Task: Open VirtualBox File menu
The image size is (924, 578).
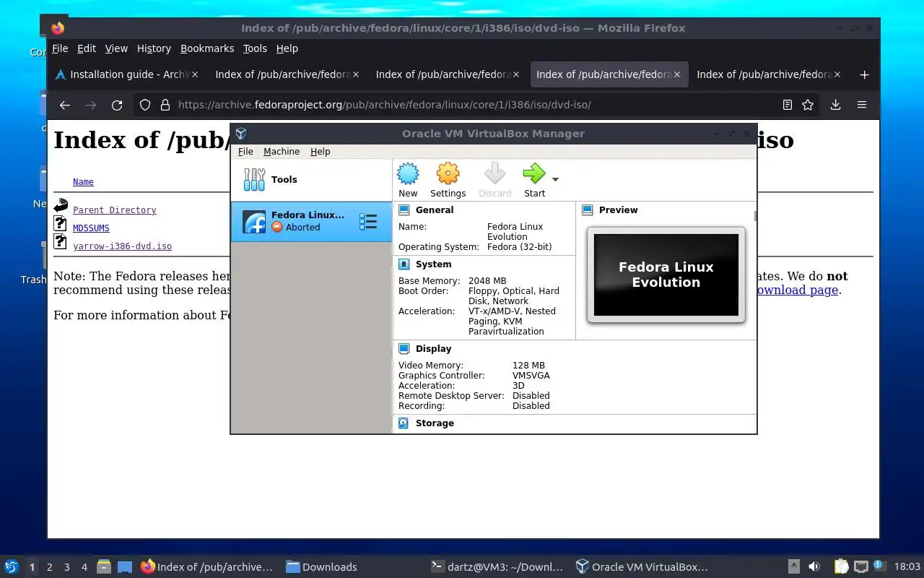Action: pos(245,152)
